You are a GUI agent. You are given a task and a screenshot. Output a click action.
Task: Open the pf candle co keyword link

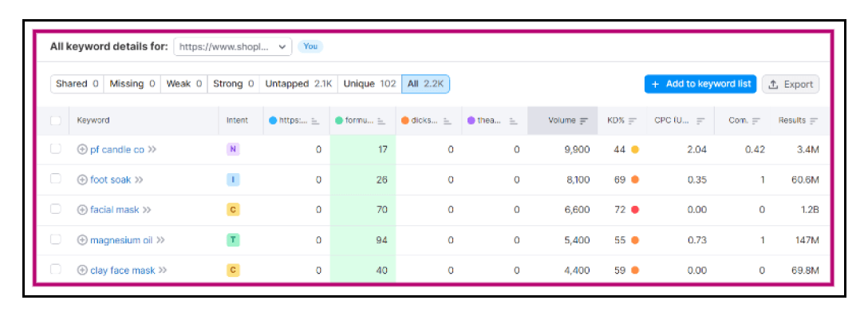point(117,149)
